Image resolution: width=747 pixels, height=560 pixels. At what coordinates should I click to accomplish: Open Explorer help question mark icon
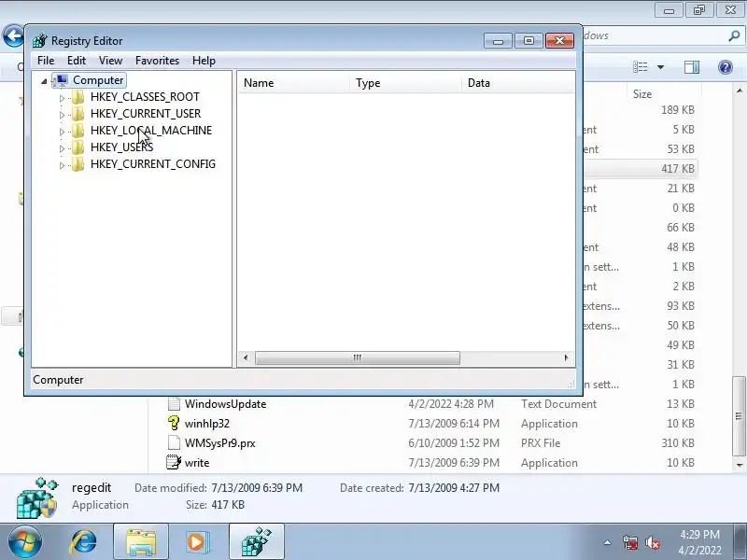coord(726,67)
